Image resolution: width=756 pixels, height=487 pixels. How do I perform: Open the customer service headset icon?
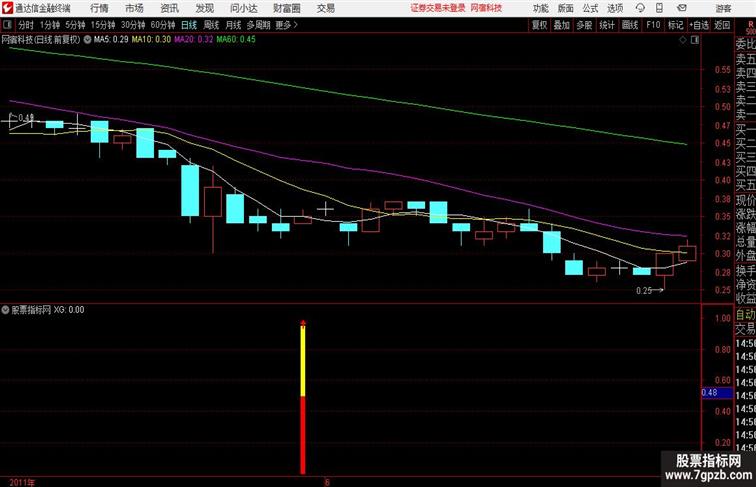tap(640, 8)
